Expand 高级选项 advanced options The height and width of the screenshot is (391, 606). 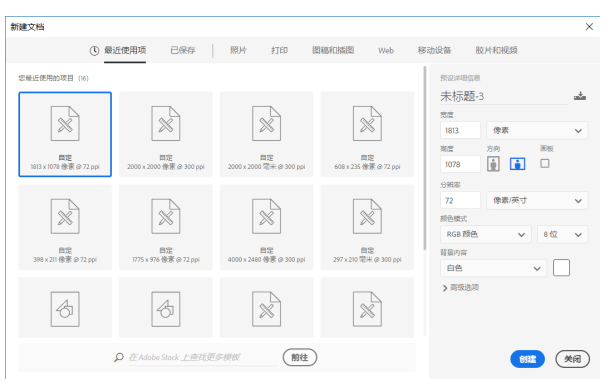(x=461, y=288)
